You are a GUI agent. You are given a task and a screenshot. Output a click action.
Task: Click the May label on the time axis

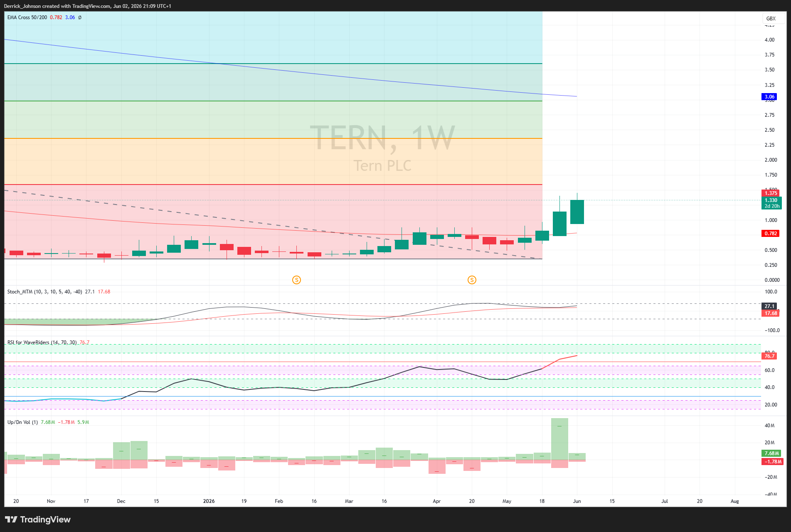coord(507,501)
